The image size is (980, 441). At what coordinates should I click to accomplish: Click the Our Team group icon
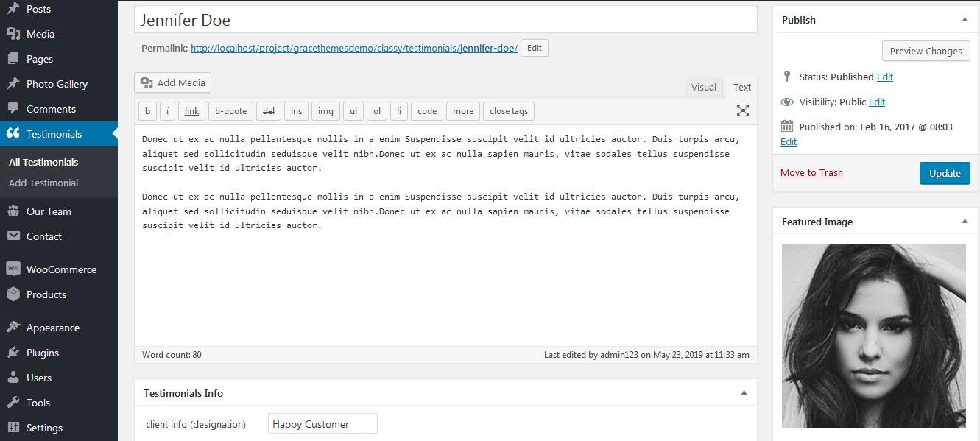(13, 211)
